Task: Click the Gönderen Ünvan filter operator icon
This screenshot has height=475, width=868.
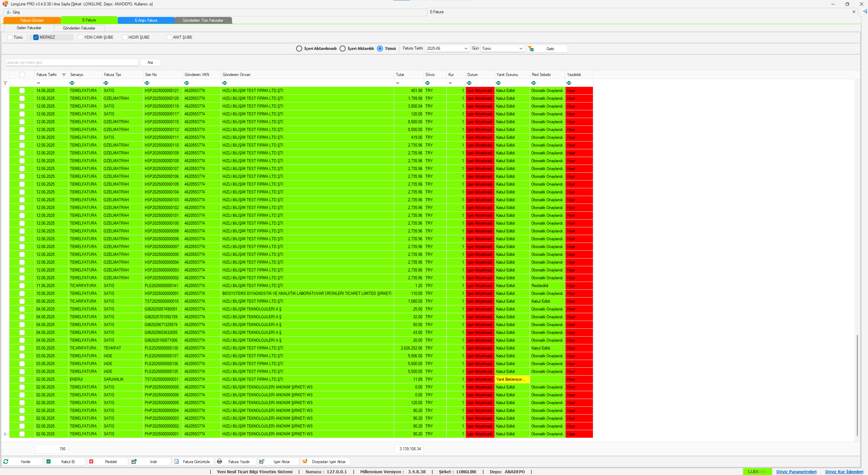Action: 225,83
